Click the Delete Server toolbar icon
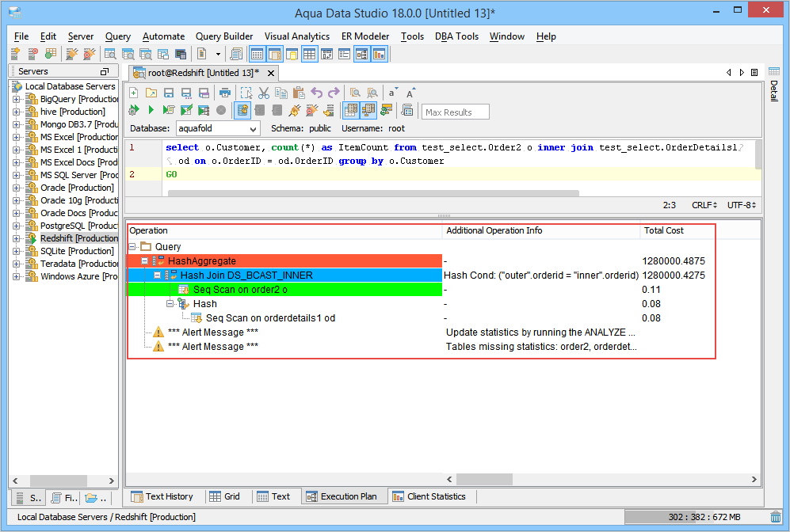This screenshot has width=790, height=532. tap(32, 53)
